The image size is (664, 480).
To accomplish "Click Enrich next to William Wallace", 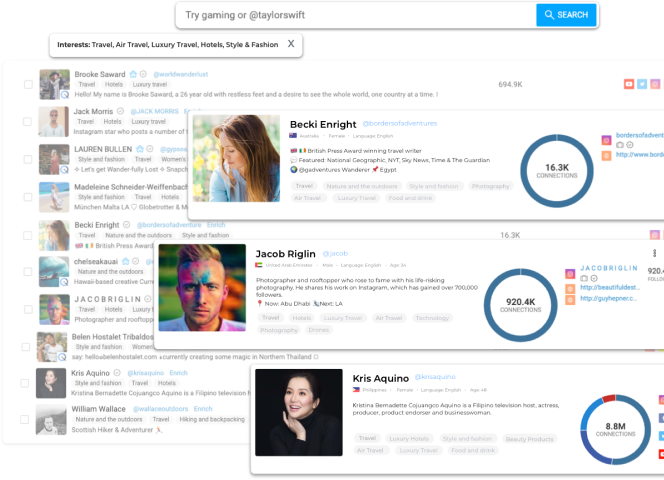I will coord(203,409).
